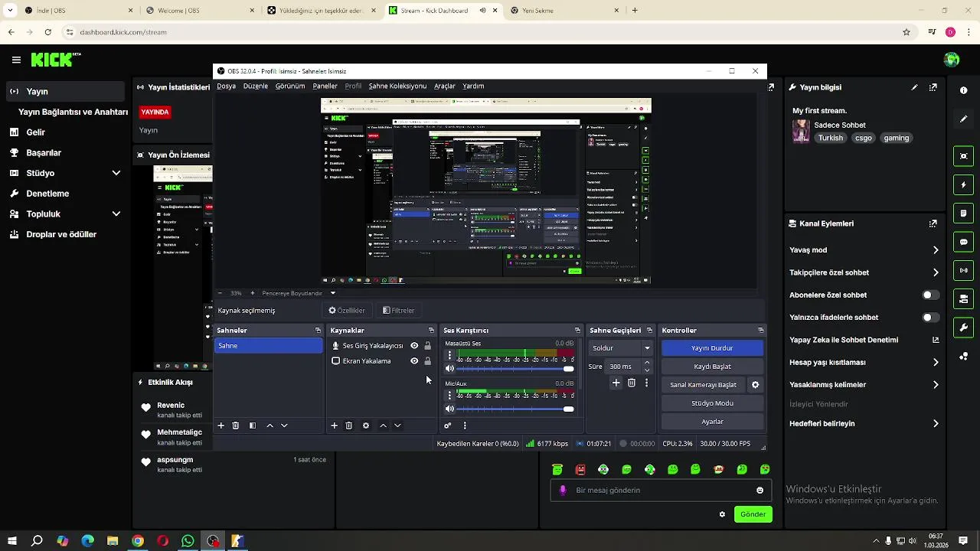The height and width of the screenshot is (551, 980).
Task: Move scene up in Sahneler panel
Action: [x=269, y=425]
